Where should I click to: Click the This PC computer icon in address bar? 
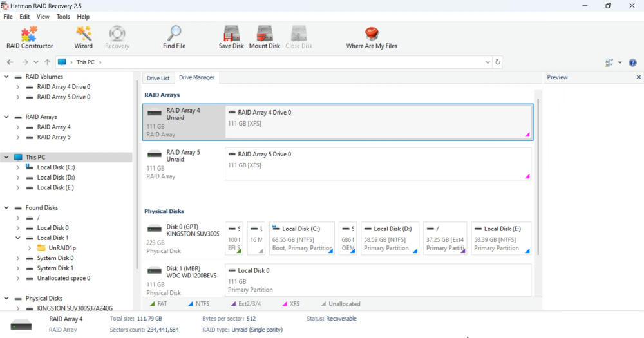62,62
